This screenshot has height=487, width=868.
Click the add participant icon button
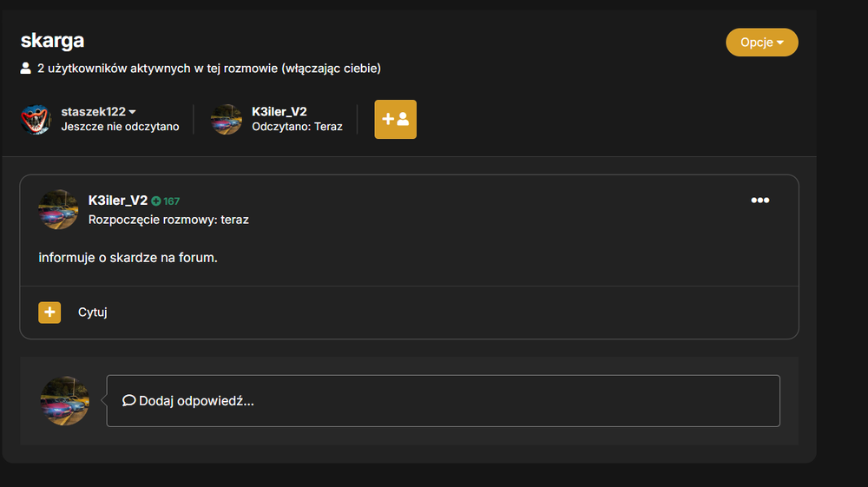click(x=395, y=120)
